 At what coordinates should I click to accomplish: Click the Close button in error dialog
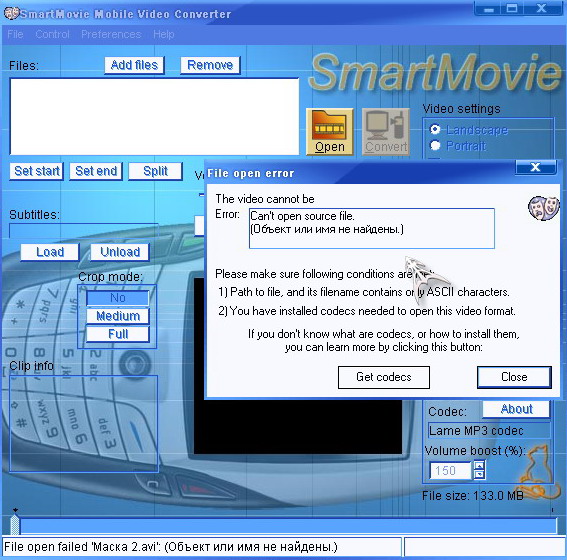[514, 377]
